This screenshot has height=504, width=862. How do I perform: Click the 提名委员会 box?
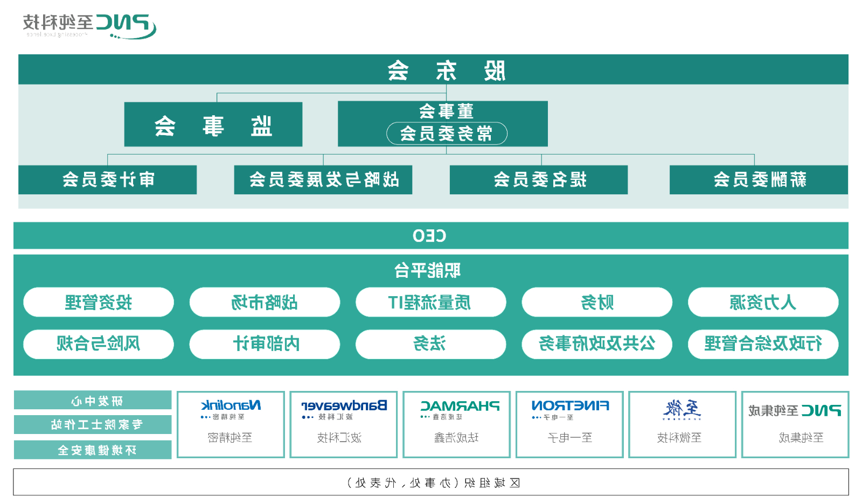coord(539,179)
